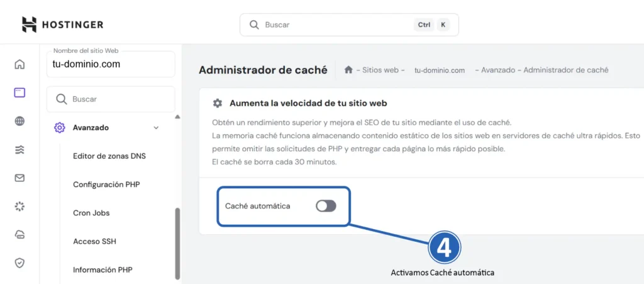The height and width of the screenshot is (284, 644).
Task: Open the Home icon in left rail
Action: [19, 64]
